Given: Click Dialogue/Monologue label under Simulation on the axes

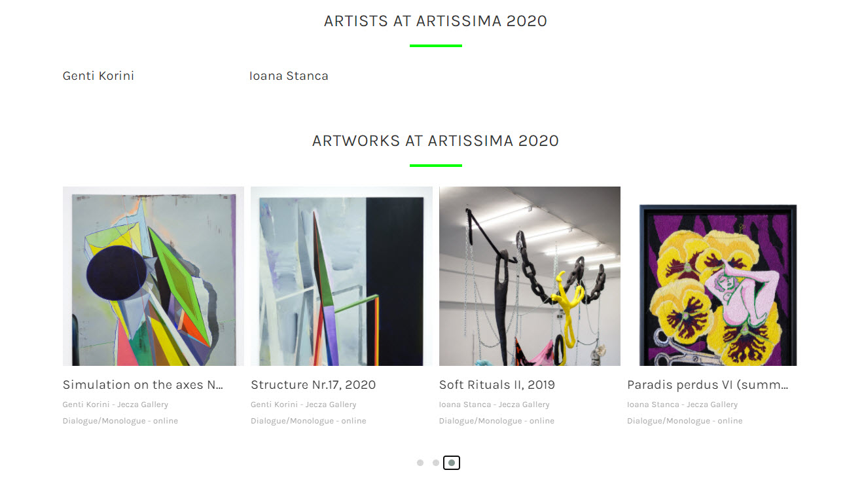Looking at the screenshot, I should coord(120,421).
